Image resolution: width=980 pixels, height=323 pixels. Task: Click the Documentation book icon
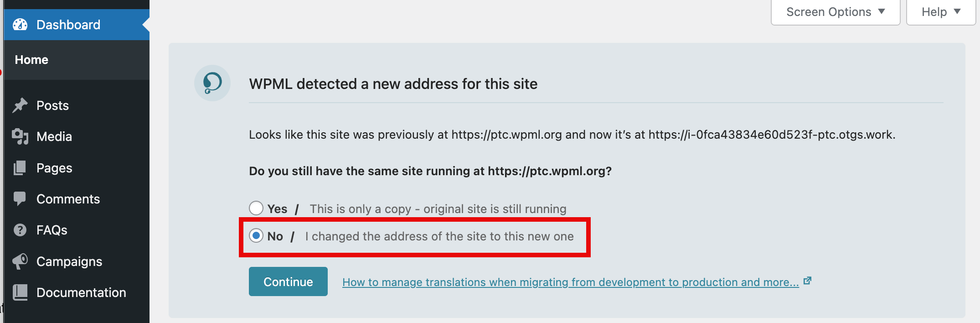(x=20, y=292)
